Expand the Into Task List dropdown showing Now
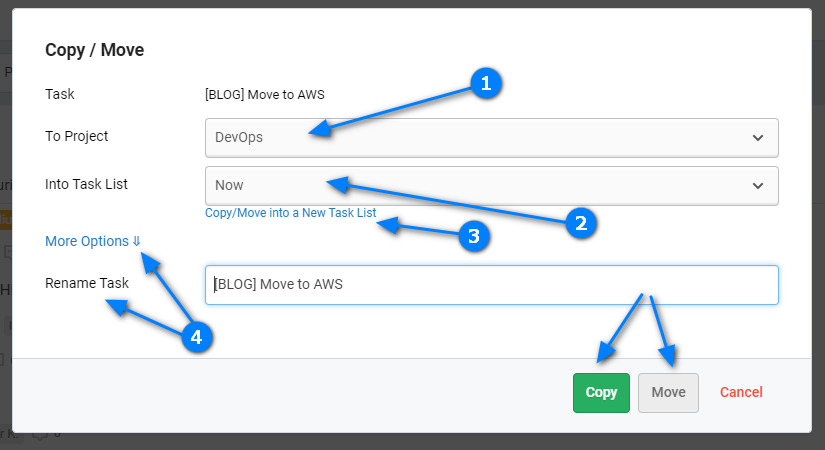This screenshot has width=825, height=450. [x=491, y=186]
